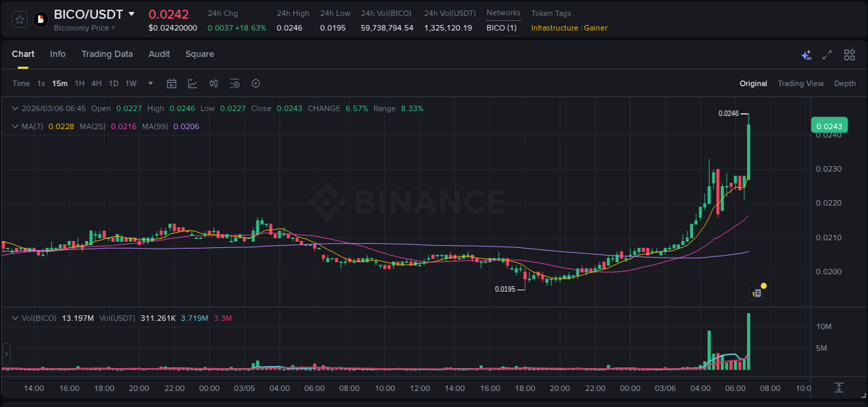
Task: Open chart settings via the hexagon icon
Action: tap(256, 83)
